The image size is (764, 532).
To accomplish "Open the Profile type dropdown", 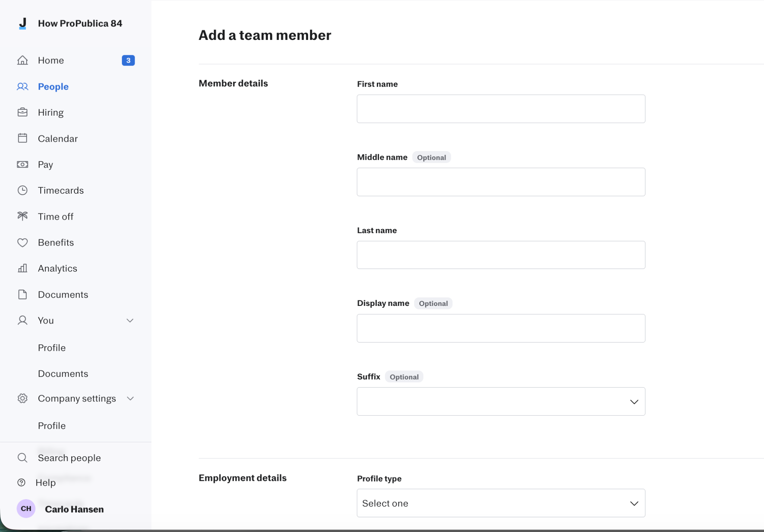I will (501, 503).
